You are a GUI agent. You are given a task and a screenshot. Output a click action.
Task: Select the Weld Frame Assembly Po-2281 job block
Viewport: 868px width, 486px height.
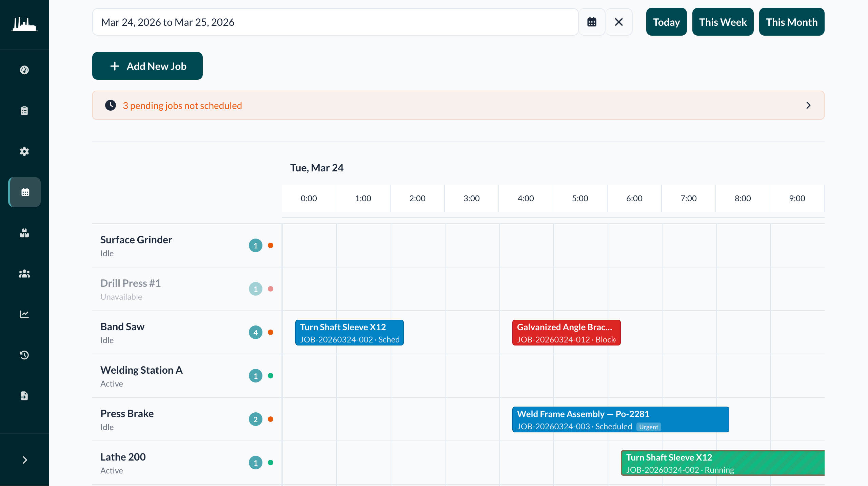coord(620,419)
